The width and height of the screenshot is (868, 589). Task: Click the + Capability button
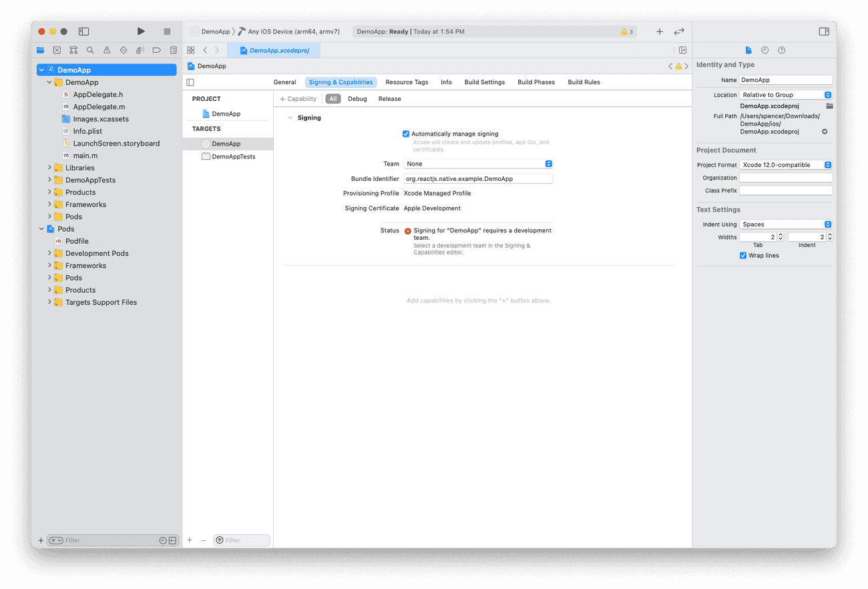coord(298,98)
